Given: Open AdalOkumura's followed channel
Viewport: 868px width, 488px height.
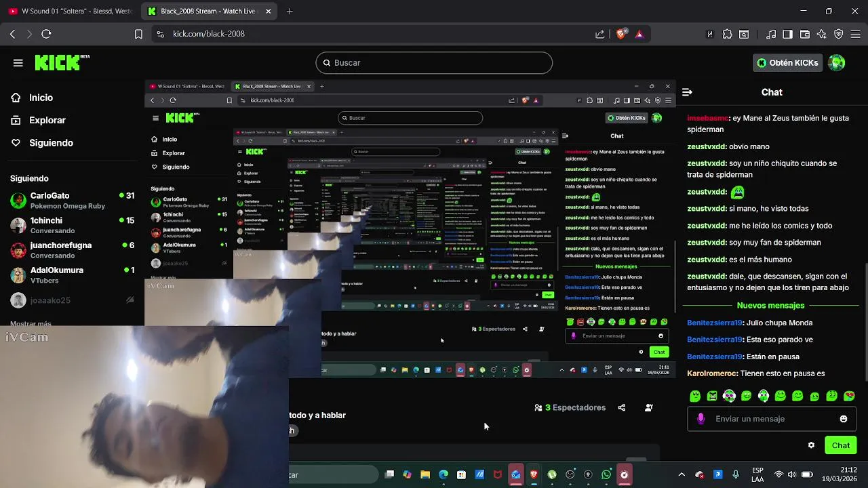Looking at the screenshot, I should click(x=72, y=275).
